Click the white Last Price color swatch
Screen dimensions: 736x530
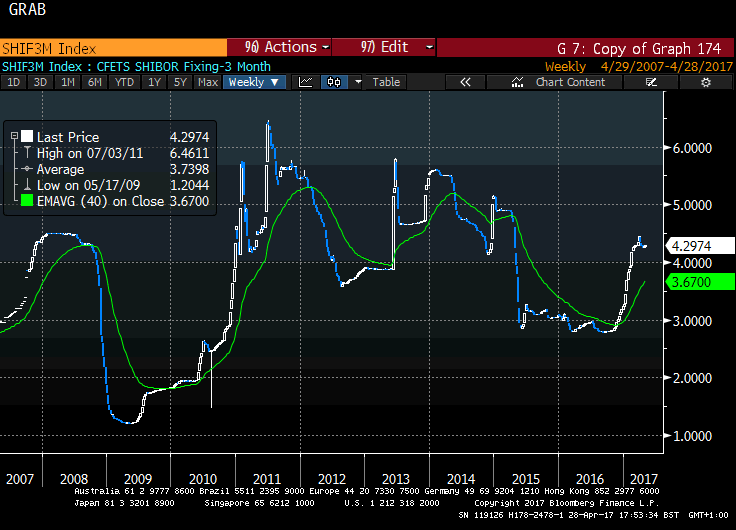click(x=27, y=137)
